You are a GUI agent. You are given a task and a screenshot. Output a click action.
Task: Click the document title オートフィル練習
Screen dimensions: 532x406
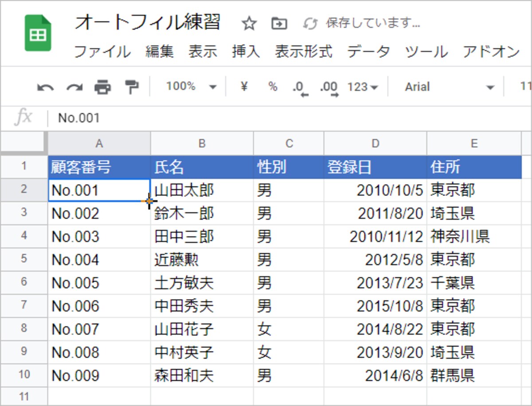[x=147, y=22]
